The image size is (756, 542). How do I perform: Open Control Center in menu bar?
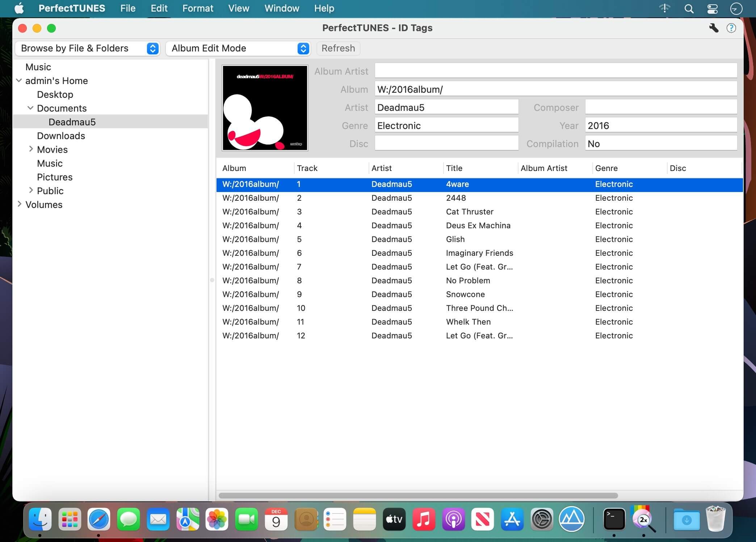[712, 8]
